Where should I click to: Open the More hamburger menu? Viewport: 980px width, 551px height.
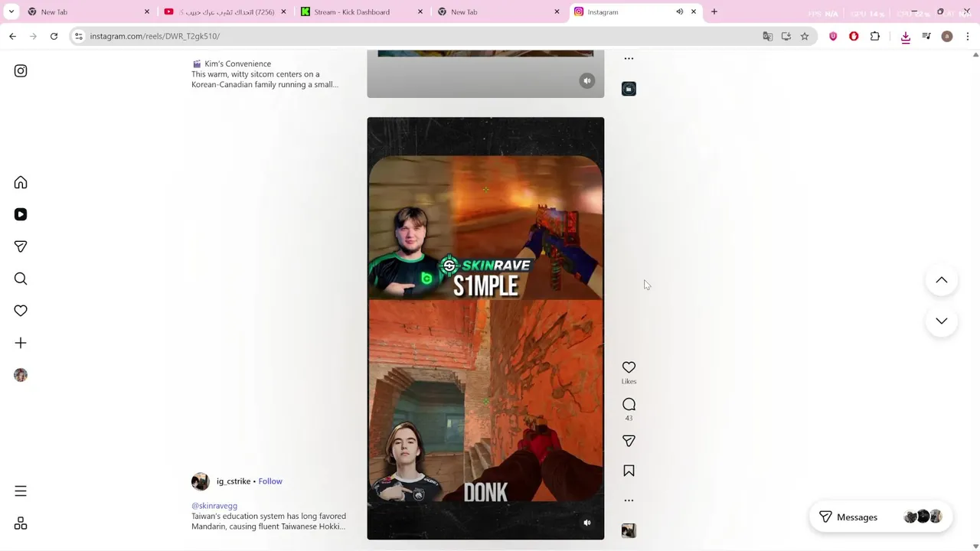[21, 491]
